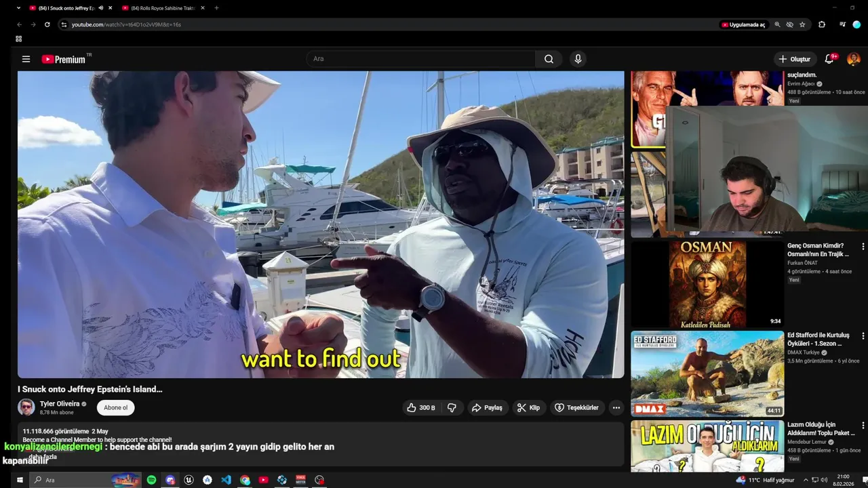Image resolution: width=868 pixels, height=488 pixels.
Task: Start voice search with the microphone
Action: tap(578, 59)
